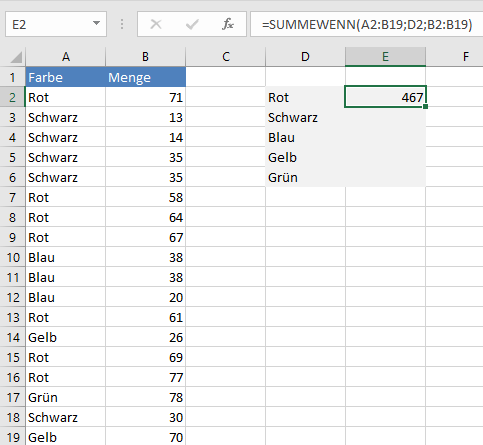483x445 pixels.
Task: Click cell A3 containing Schwarz
Action: click(66, 117)
